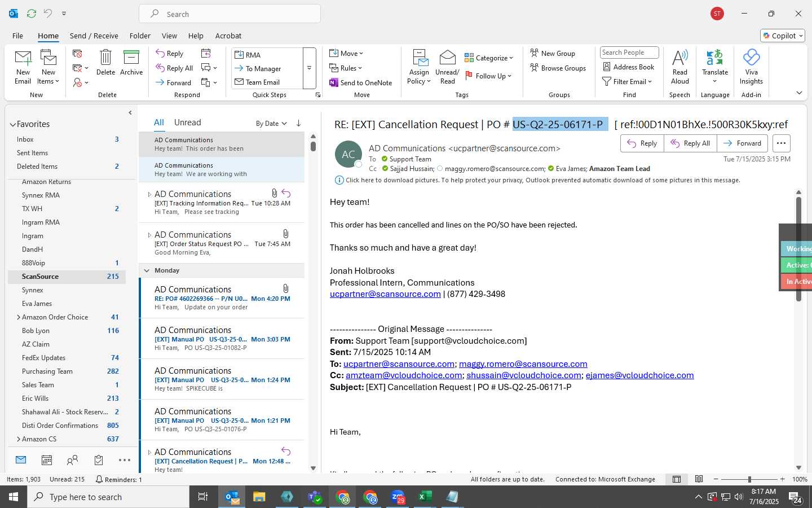
Task: Open the Clean Up dropdown
Action: 81,68
